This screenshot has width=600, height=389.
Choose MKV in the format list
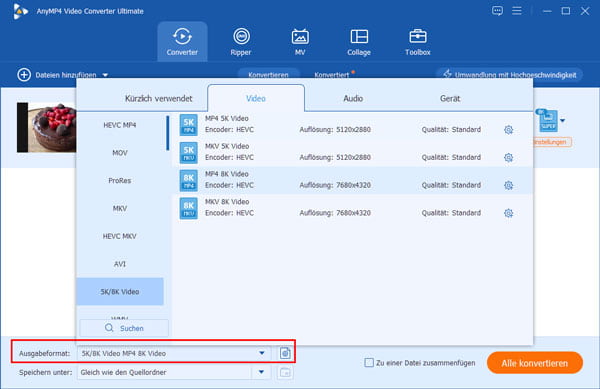coord(120,208)
